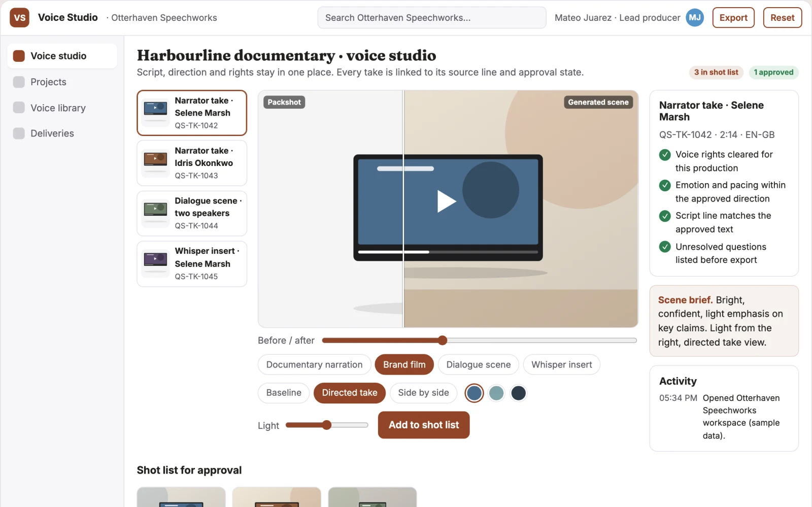Switch to Baseline view
This screenshot has height=507, width=812.
pyautogui.click(x=284, y=393)
